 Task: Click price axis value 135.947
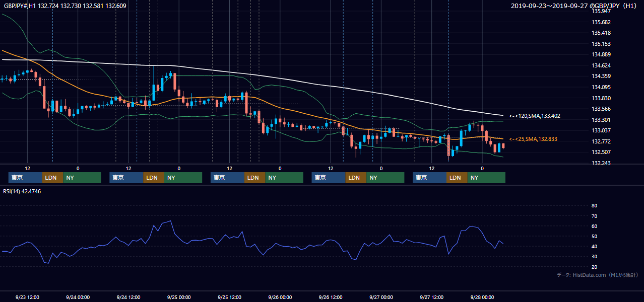coord(601,11)
